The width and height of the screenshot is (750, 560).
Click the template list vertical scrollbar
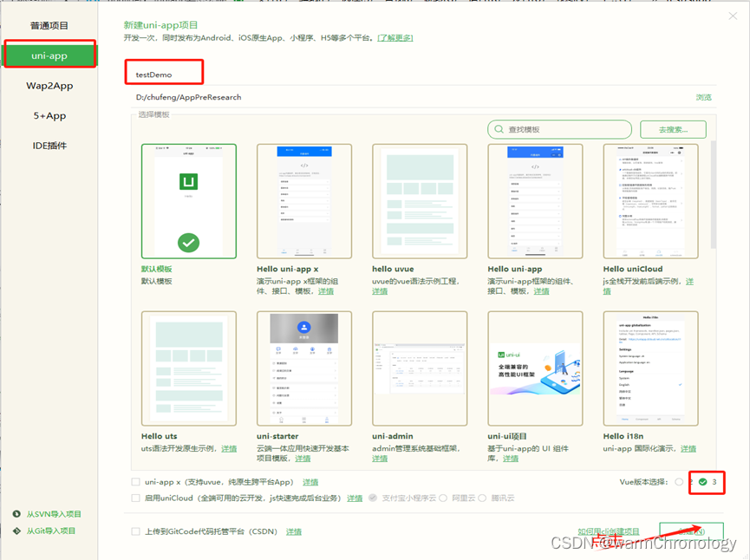[x=714, y=195]
